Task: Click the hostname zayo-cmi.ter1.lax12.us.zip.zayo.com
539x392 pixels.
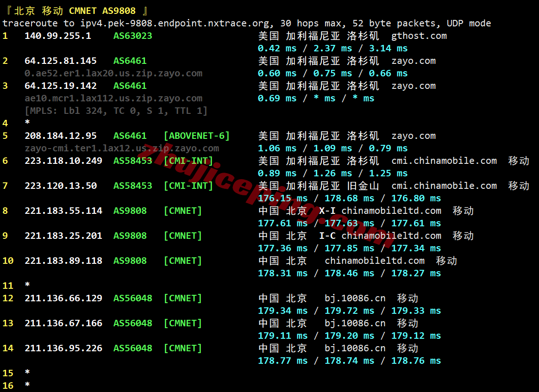Action: click(122, 148)
